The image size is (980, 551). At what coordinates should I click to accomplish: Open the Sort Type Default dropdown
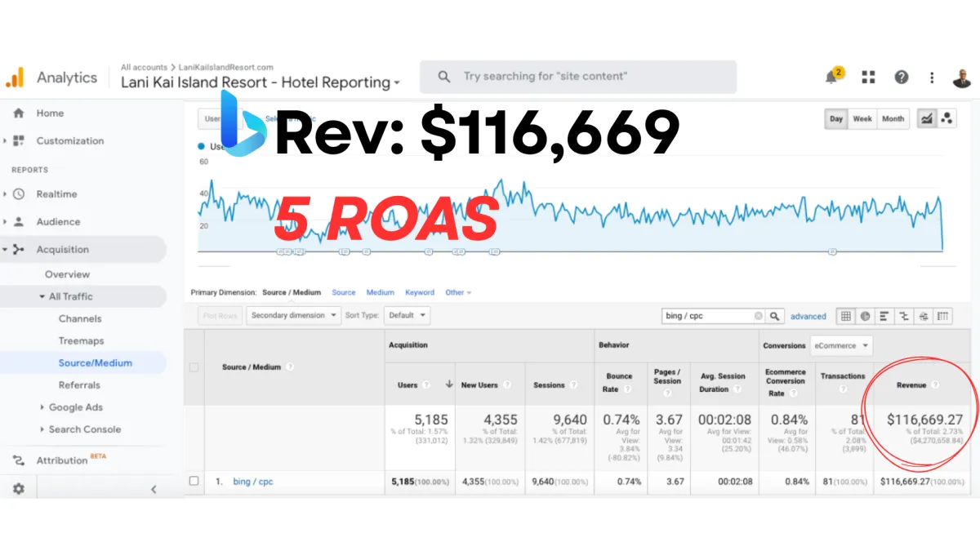tap(408, 315)
